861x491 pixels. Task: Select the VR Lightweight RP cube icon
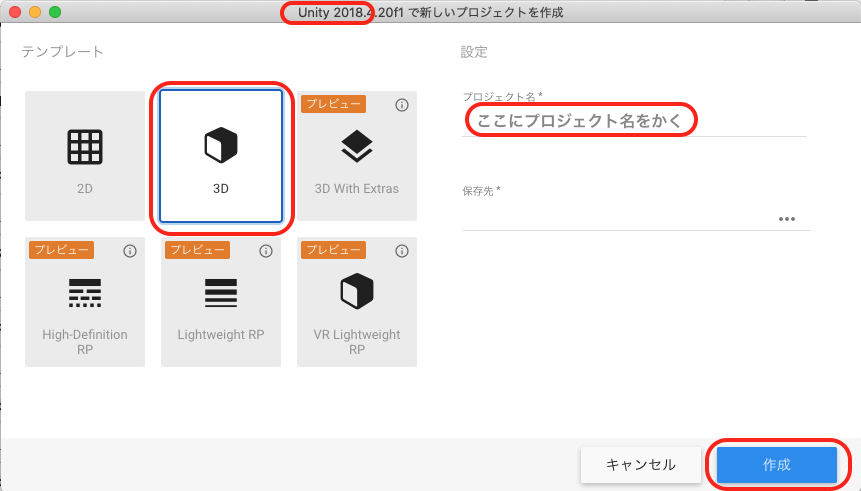point(357,292)
